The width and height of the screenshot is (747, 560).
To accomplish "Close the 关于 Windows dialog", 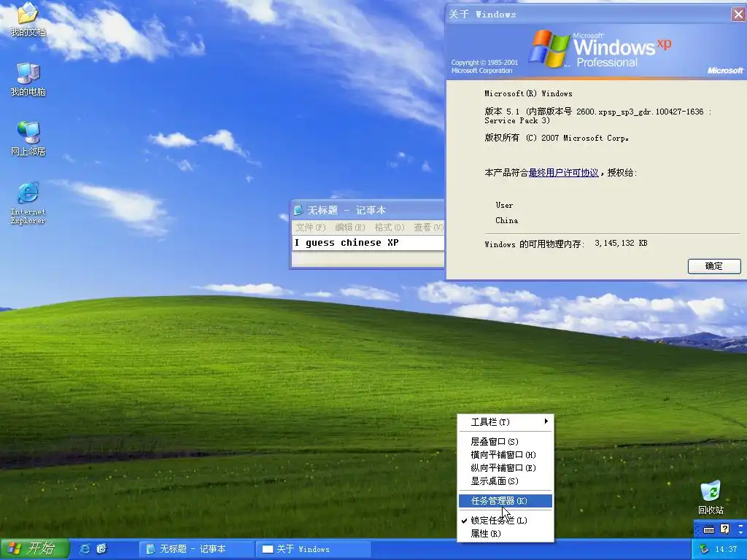I will (738, 15).
